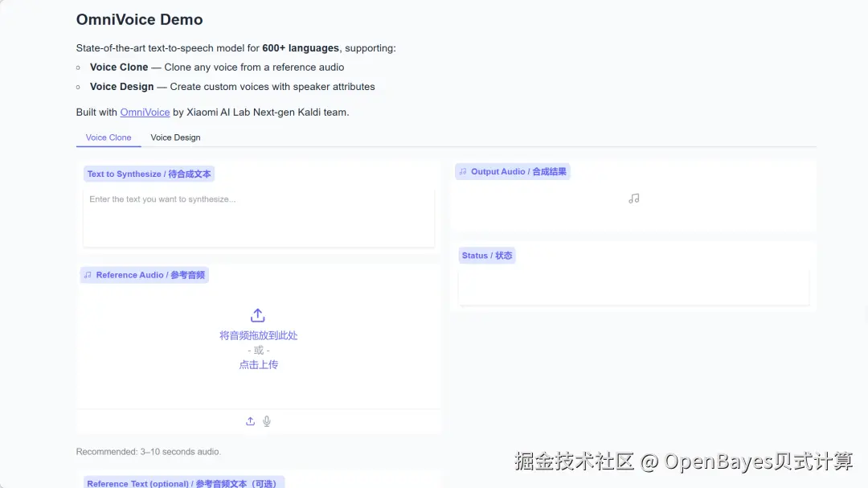
Task: Click the music note icon beside Reference Audio
Action: tap(88, 275)
